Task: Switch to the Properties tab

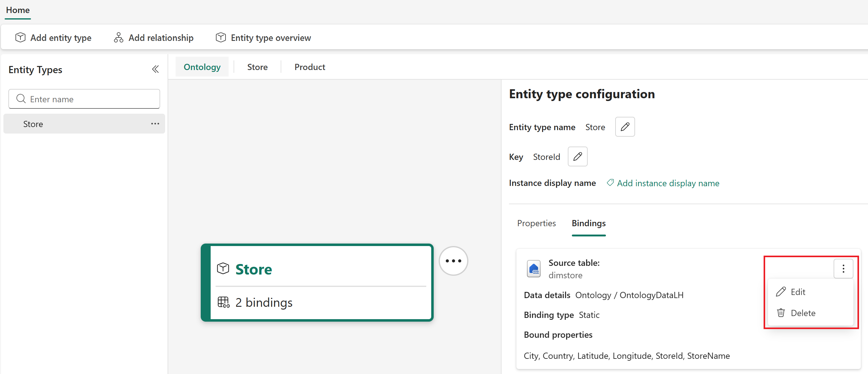Action: pos(536,223)
